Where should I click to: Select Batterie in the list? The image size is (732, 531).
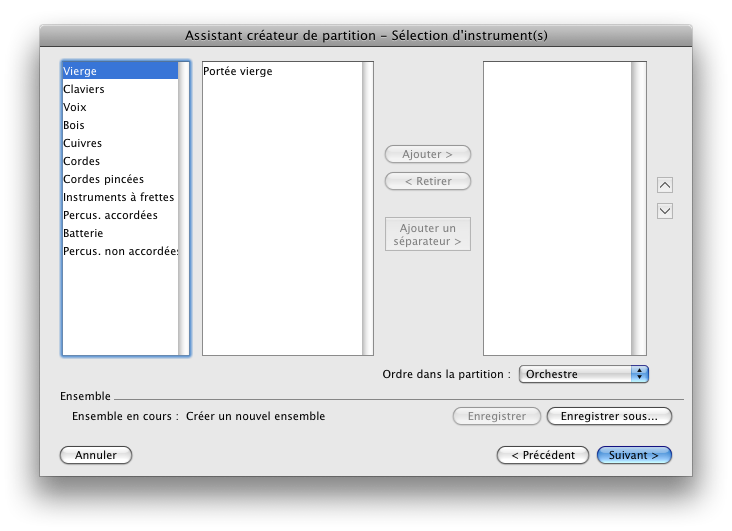83,233
